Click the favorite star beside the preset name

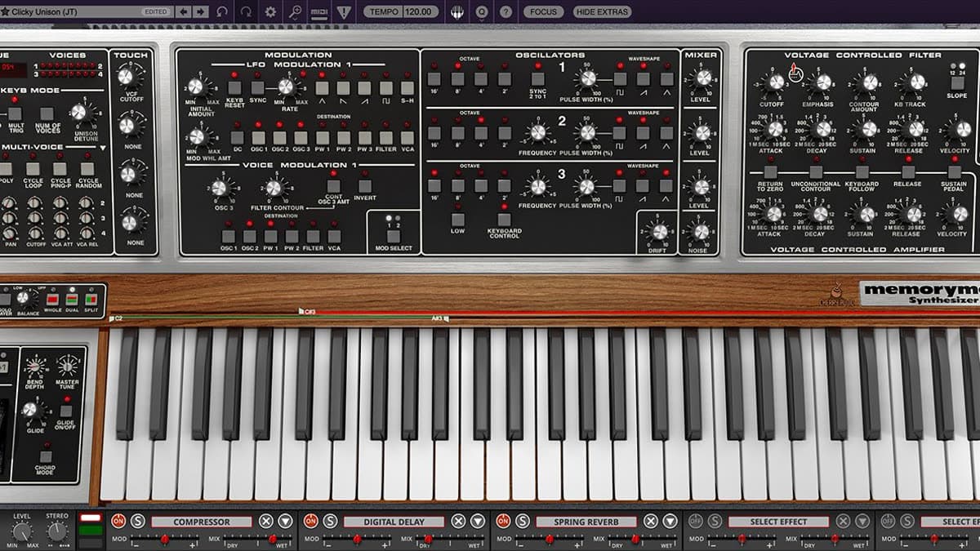pos(6,12)
